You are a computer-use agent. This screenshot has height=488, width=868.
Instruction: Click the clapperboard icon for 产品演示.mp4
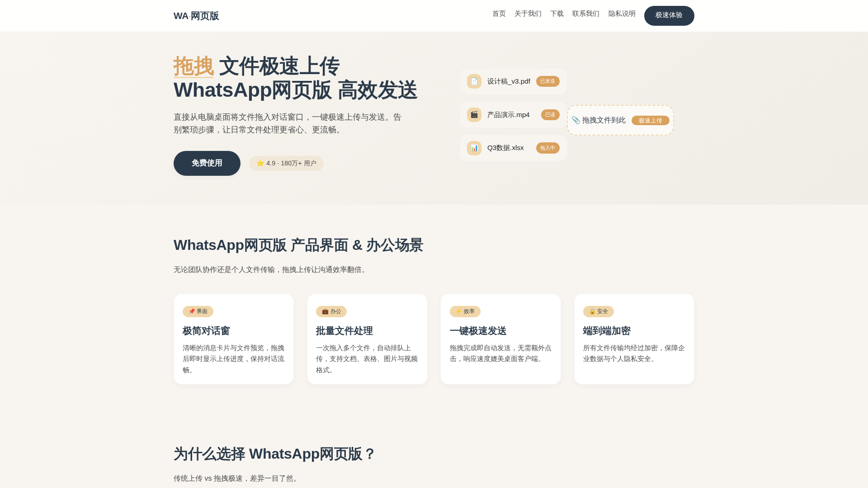pos(474,115)
